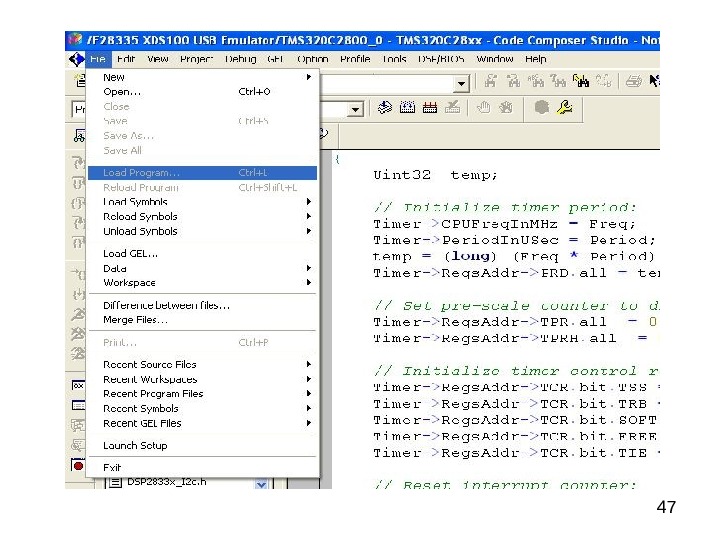The width and height of the screenshot is (720, 540).
Task: Select DSP2833x_I2c.h in the file list
Action: (167, 482)
